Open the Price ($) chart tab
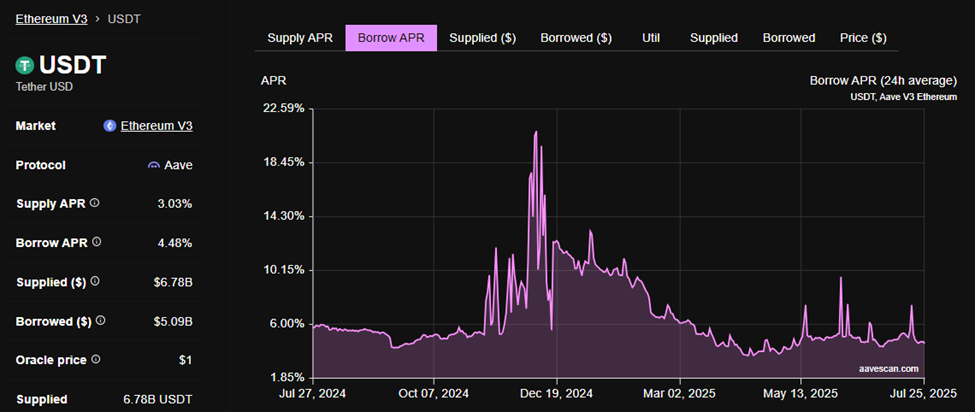 [x=863, y=38]
